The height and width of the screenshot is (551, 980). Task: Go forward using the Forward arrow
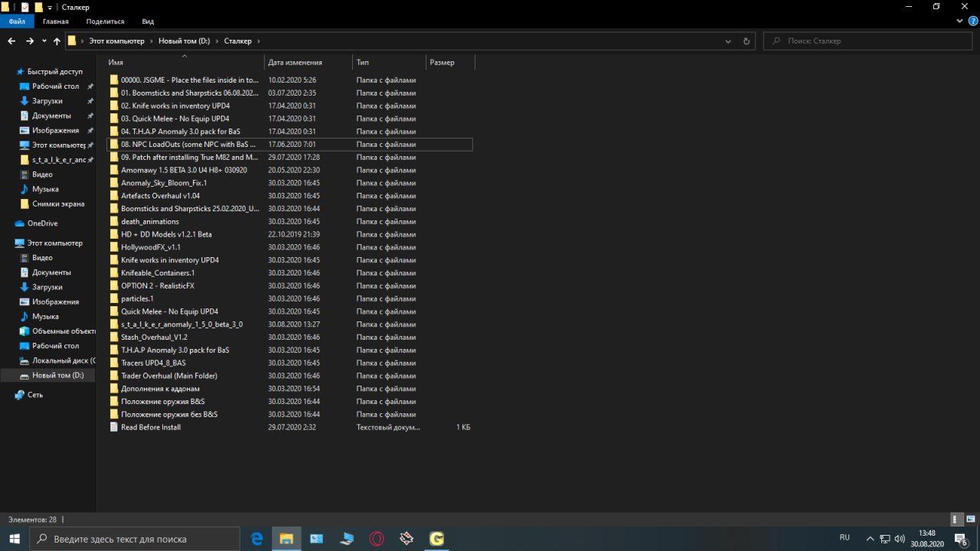[x=29, y=41]
